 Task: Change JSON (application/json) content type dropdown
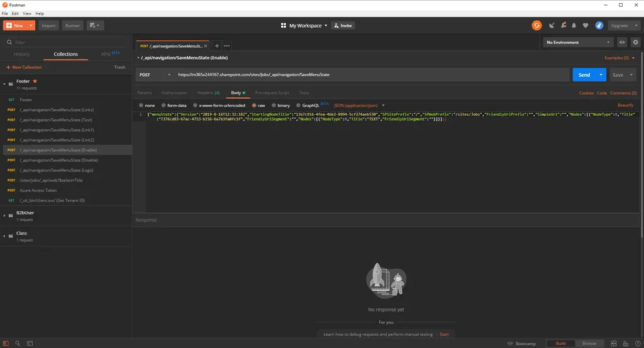coord(359,106)
